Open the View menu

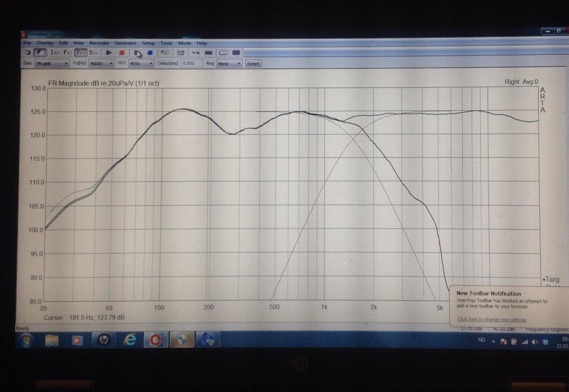(78, 43)
